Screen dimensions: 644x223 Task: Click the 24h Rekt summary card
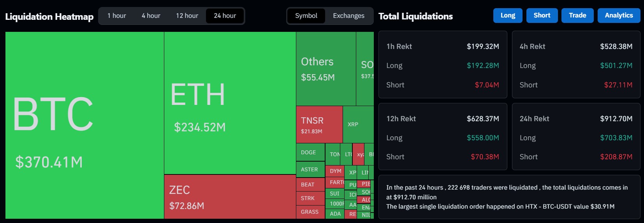(576, 137)
